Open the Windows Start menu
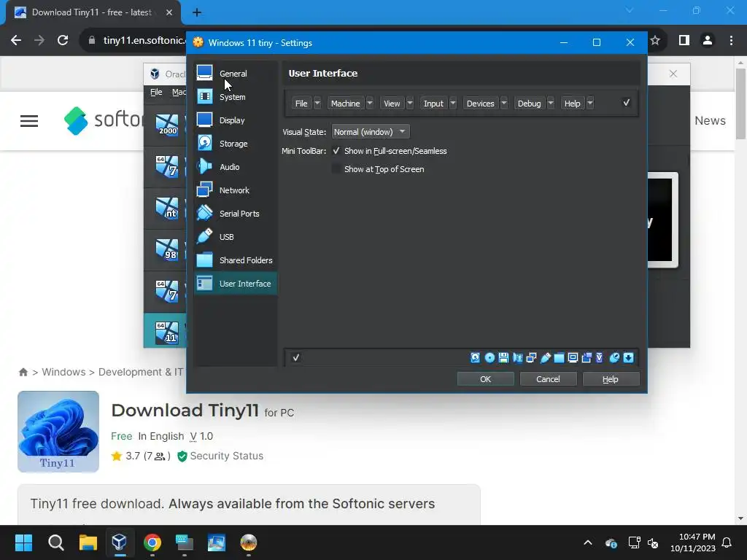The image size is (747, 560). point(23,542)
